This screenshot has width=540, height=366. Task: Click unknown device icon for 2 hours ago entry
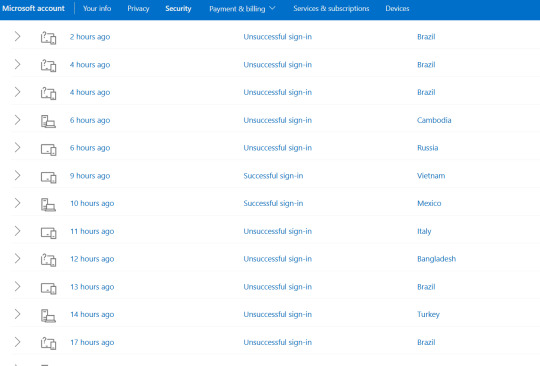click(x=49, y=37)
